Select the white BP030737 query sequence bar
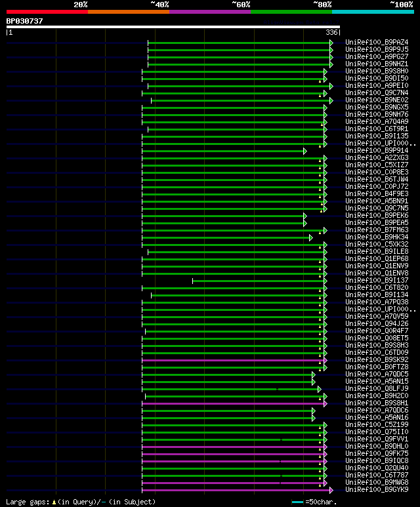This screenshot has width=420, height=507. 173,27
